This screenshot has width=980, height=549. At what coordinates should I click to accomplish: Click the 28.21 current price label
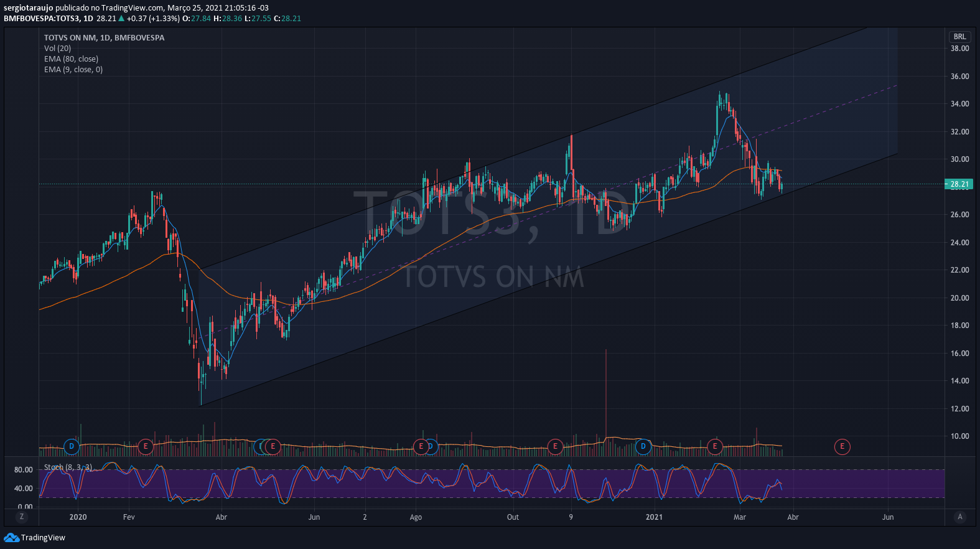point(959,184)
